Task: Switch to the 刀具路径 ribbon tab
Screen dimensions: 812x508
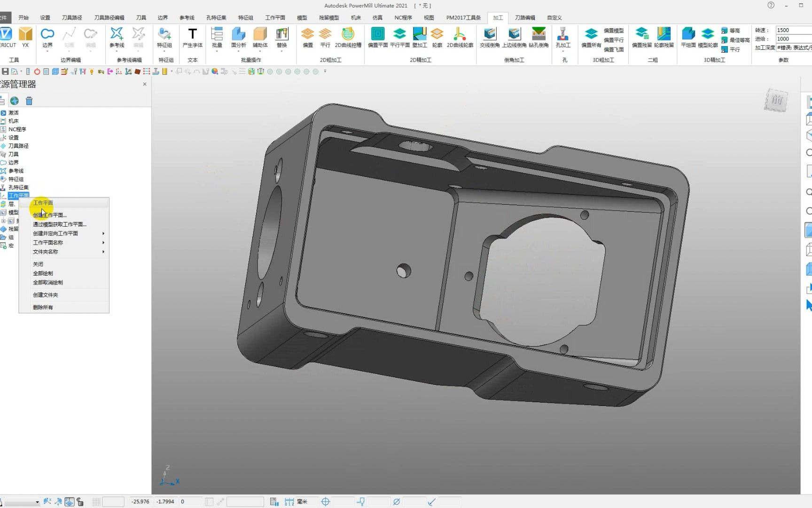Action: click(x=72, y=18)
